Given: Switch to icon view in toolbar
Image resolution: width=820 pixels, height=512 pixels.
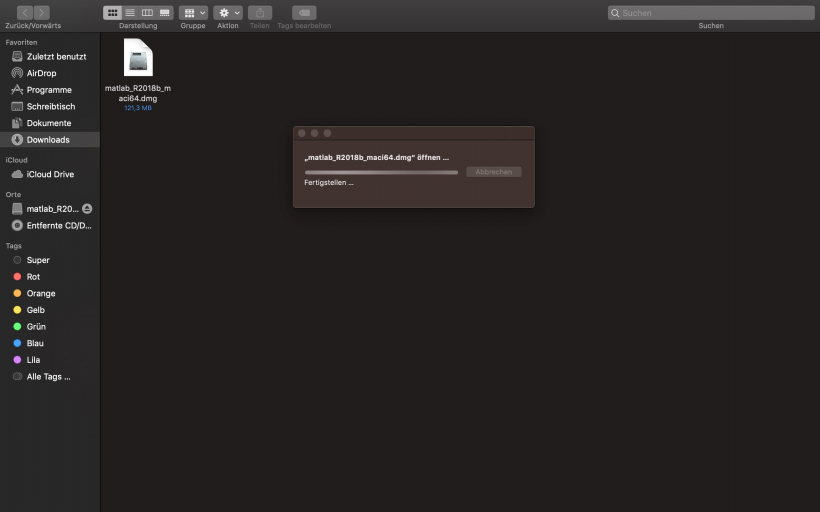Looking at the screenshot, I should pos(113,12).
